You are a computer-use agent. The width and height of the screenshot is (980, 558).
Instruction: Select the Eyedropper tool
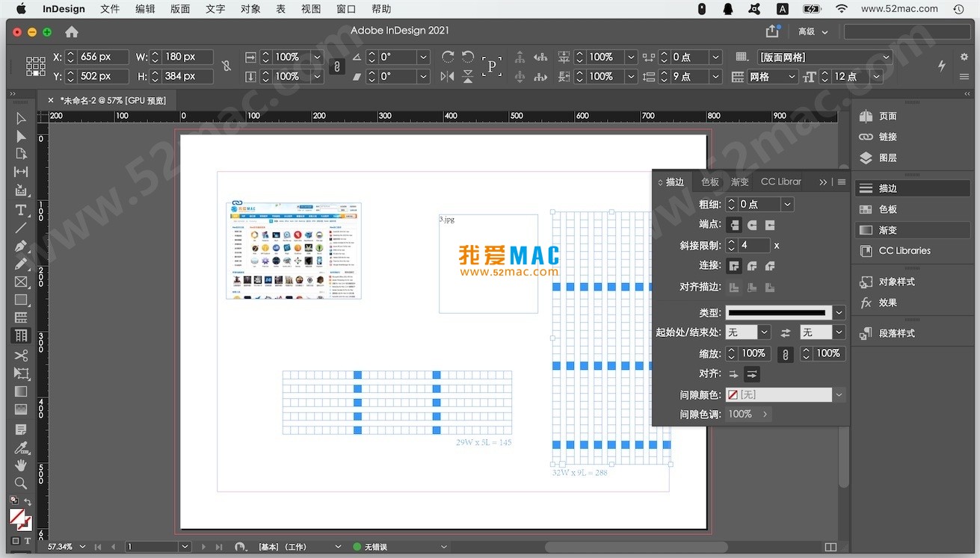pos(21,447)
